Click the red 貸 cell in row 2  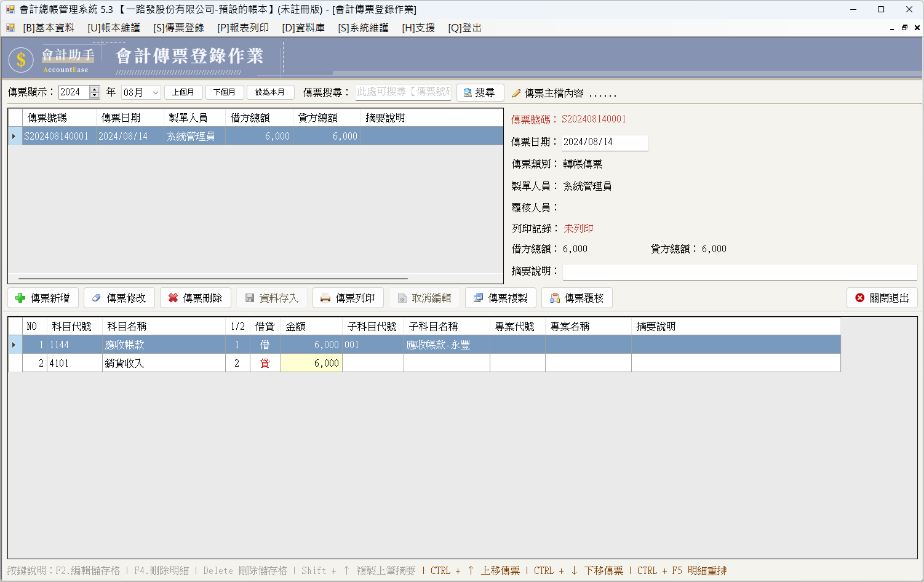(265, 363)
